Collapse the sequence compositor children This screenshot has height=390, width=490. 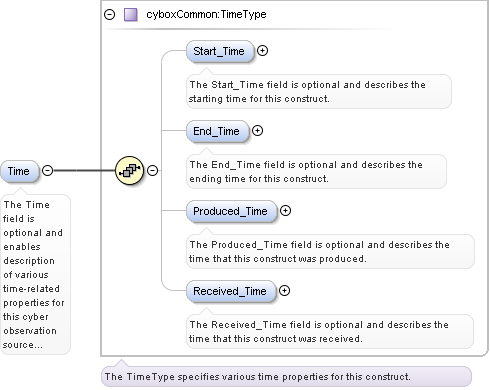(x=152, y=170)
